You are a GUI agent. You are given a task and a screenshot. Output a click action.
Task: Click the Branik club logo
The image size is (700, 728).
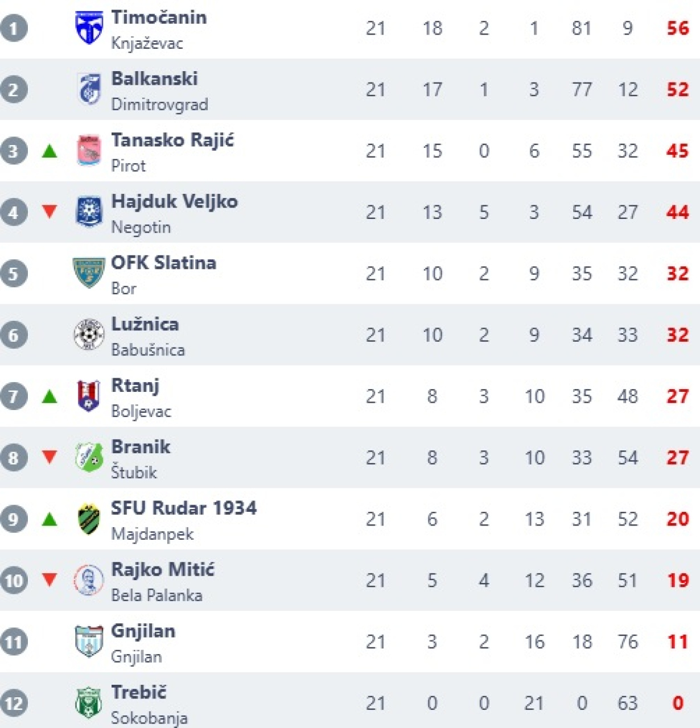point(89,457)
